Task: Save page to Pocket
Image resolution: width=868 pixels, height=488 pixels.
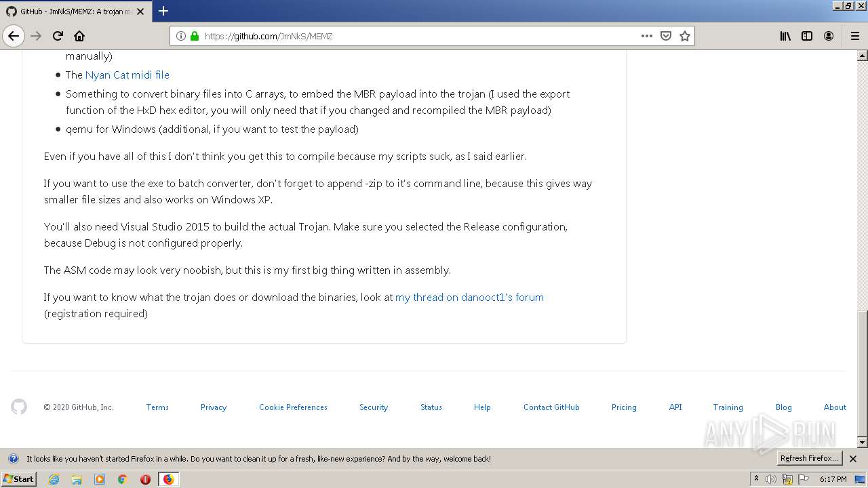Action: (x=666, y=36)
